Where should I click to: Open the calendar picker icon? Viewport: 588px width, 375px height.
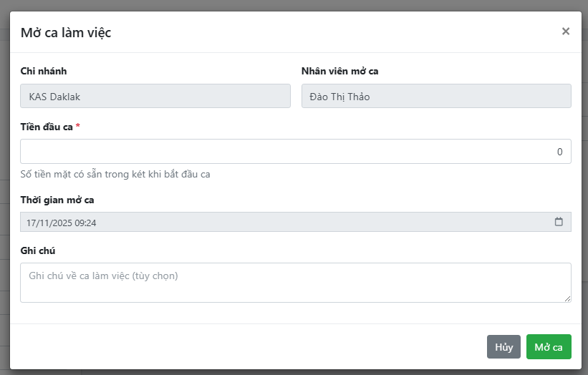[559, 222]
